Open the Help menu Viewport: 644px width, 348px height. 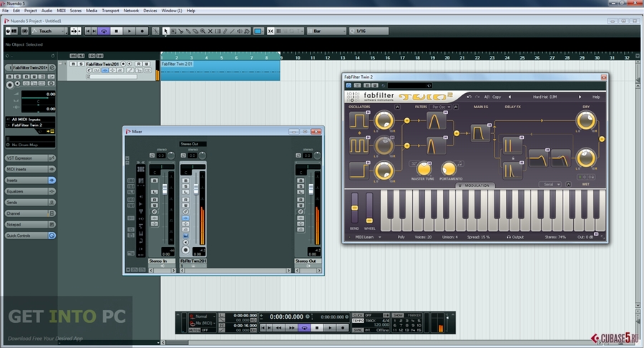(191, 11)
